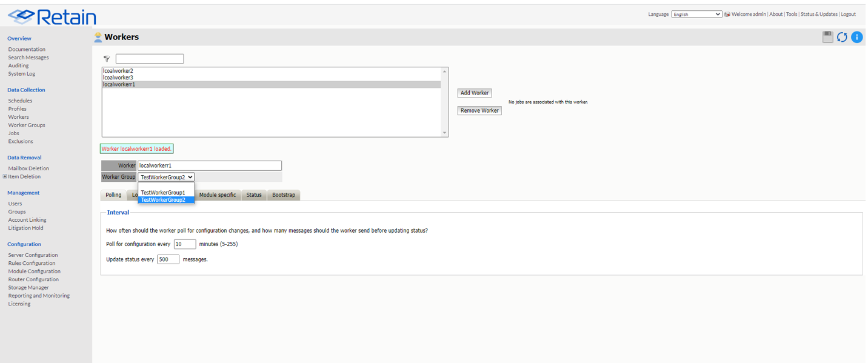
Task: Open Licensing in the sidebar
Action: coord(19,304)
